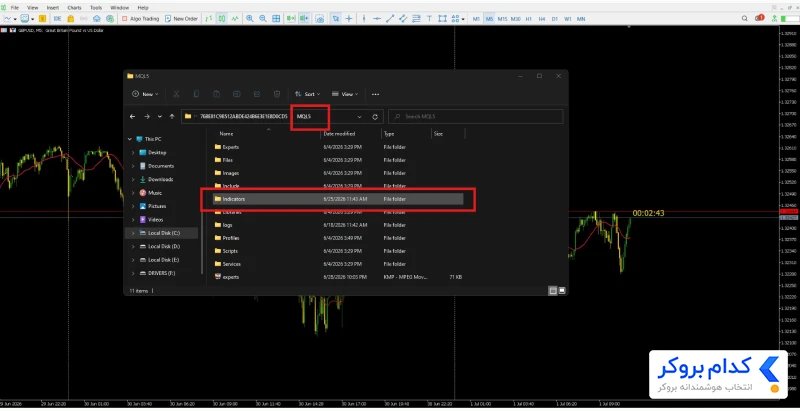Take a chart screenshot with camera icon

point(320,19)
